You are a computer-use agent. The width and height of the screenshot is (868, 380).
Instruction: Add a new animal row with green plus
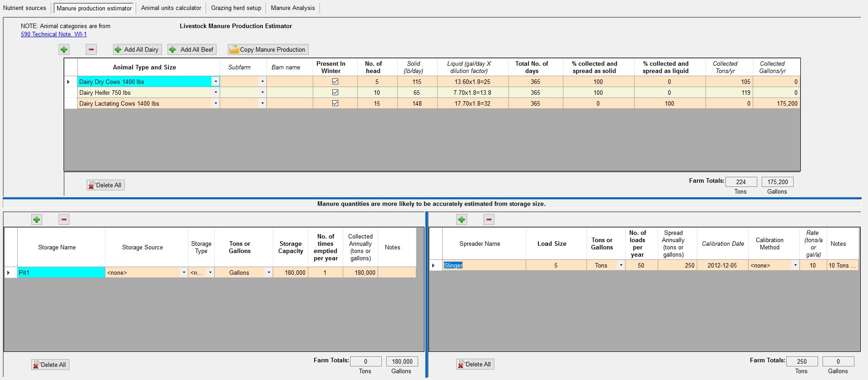click(x=64, y=49)
